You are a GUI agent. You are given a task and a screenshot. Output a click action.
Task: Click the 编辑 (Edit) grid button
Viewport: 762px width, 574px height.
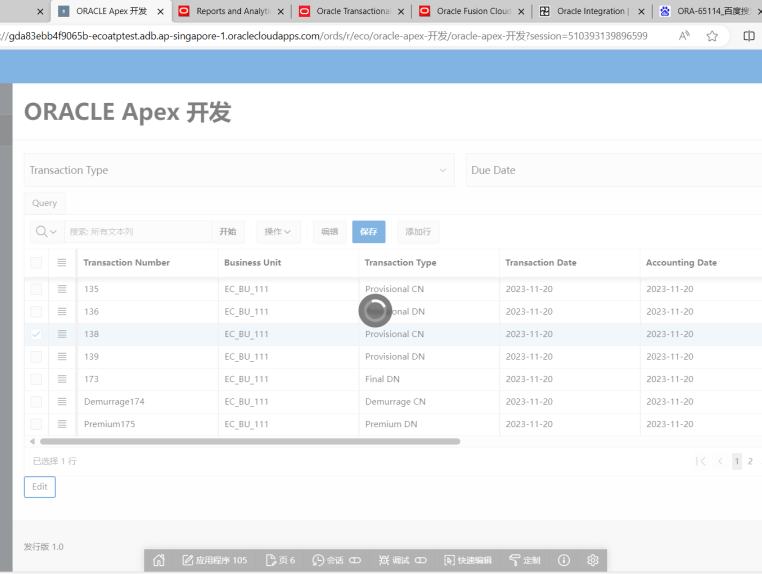coord(329,231)
